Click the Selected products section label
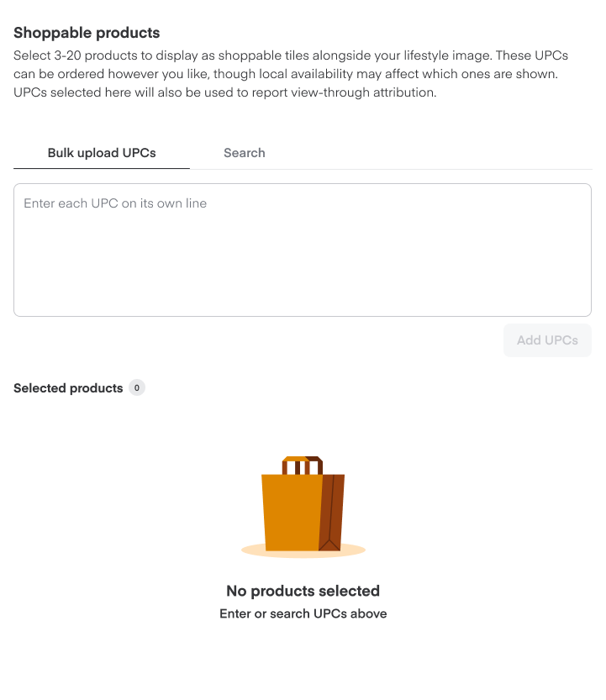This screenshot has height=700, width=606. pyautogui.click(x=68, y=387)
